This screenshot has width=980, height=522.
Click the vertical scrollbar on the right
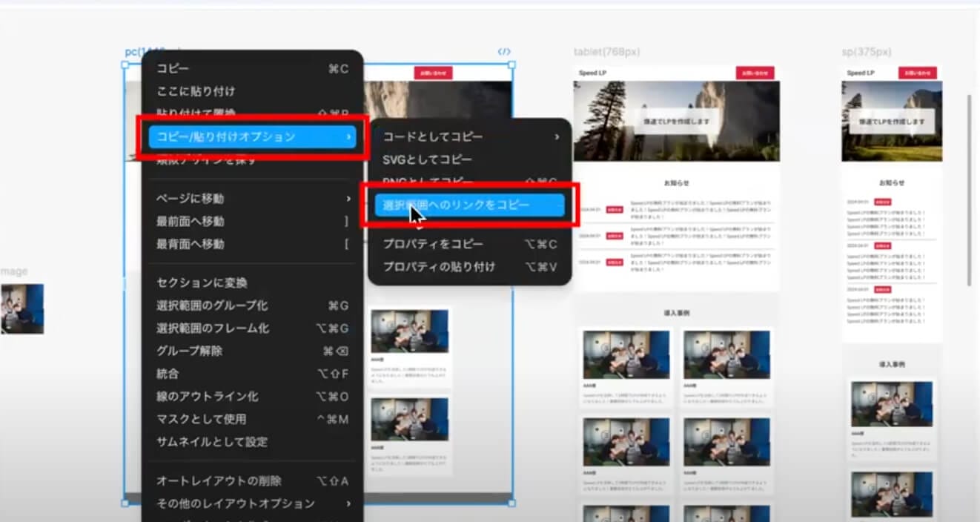point(969,189)
